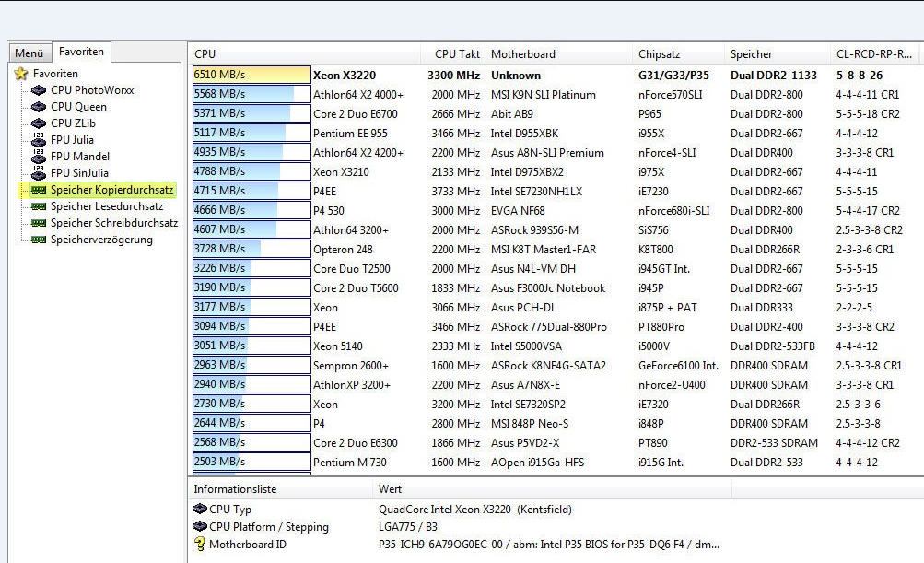
Task: Select the CPU PhotoWorxx tree entry
Action: pos(92,90)
